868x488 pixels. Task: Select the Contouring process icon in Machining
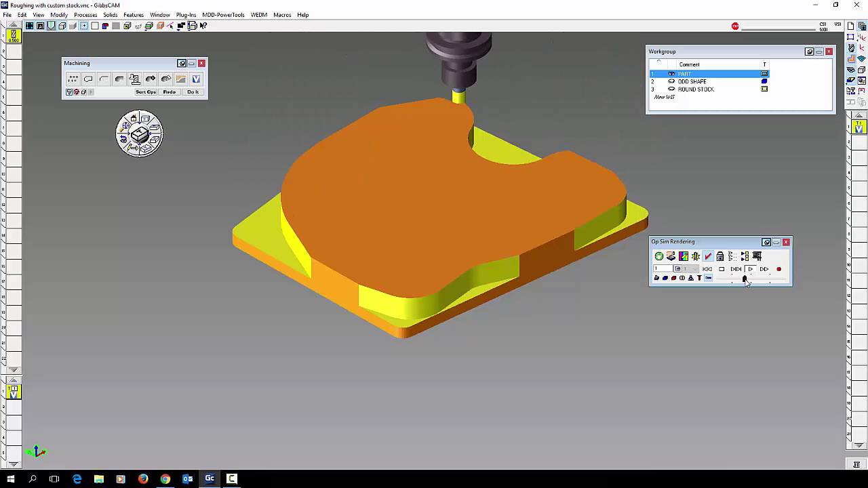[88, 79]
